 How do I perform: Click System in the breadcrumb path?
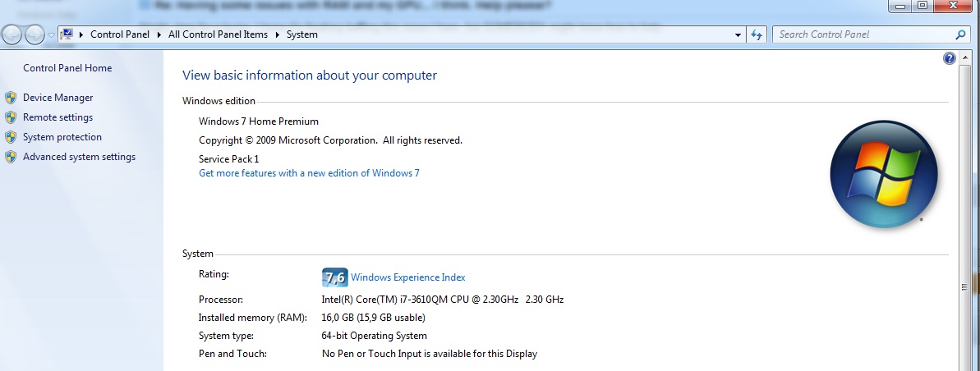(301, 34)
